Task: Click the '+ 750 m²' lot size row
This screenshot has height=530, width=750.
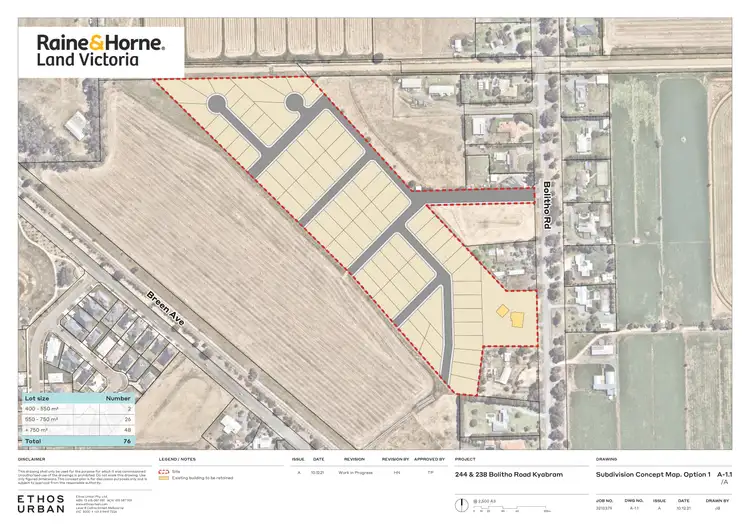Action: coord(78,430)
